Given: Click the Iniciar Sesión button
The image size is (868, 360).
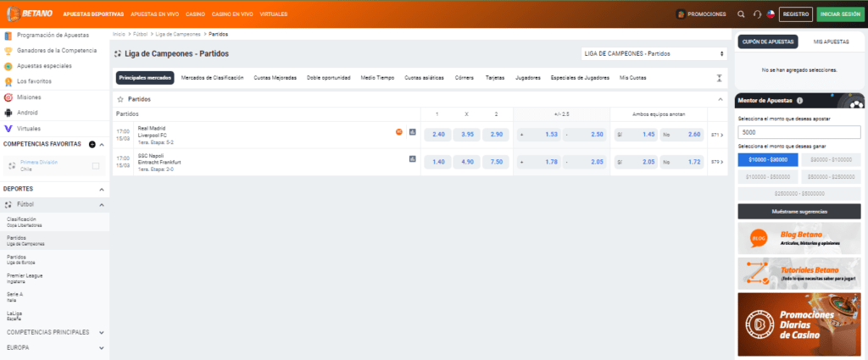Looking at the screenshot, I should point(840,14).
